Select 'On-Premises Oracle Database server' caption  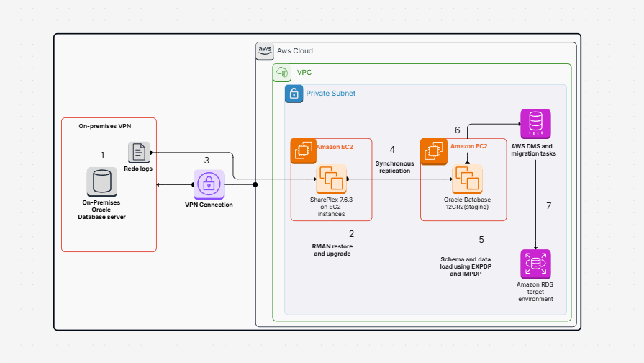point(101,210)
